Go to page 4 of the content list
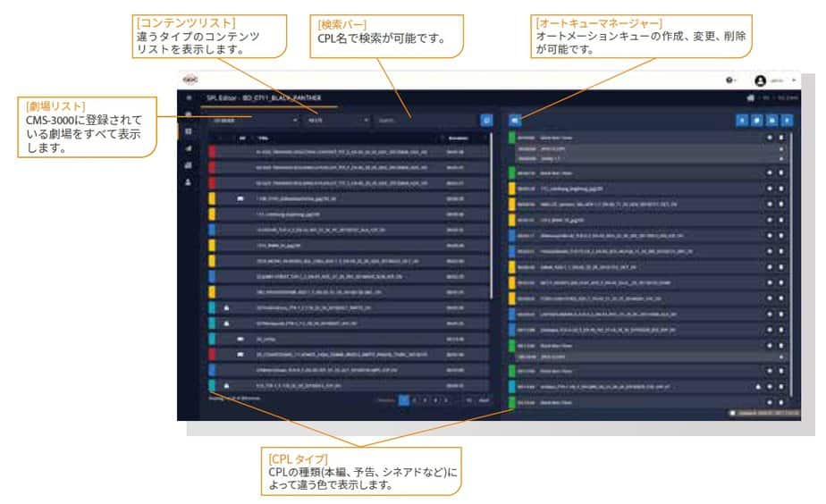 tap(435, 400)
